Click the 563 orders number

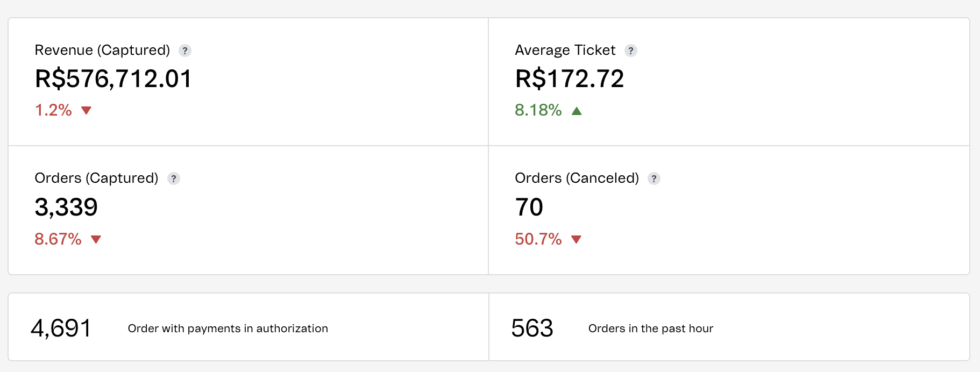(x=532, y=328)
